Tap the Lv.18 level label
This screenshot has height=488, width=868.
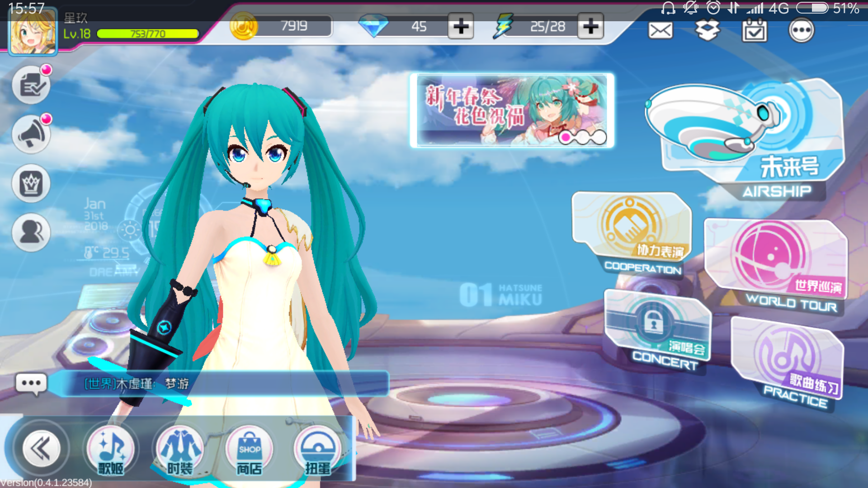coord(77,34)
